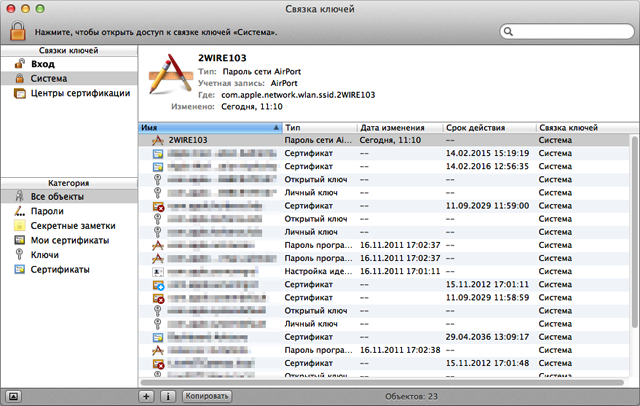Filter by the Пароли category
Image resolution: width=640 pixels, height=406 pixels.
pyautogui.click(x=47, y=212)
